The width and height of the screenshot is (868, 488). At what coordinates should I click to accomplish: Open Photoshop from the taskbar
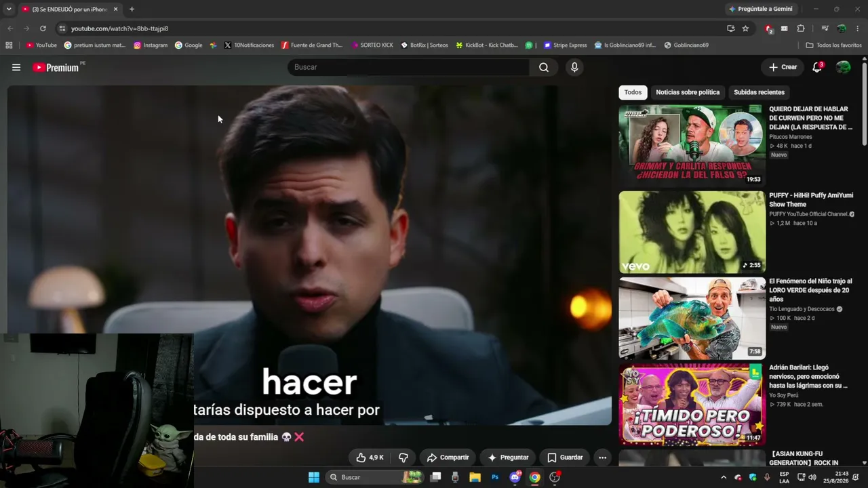pyautogui.click(x=495, y=477)
